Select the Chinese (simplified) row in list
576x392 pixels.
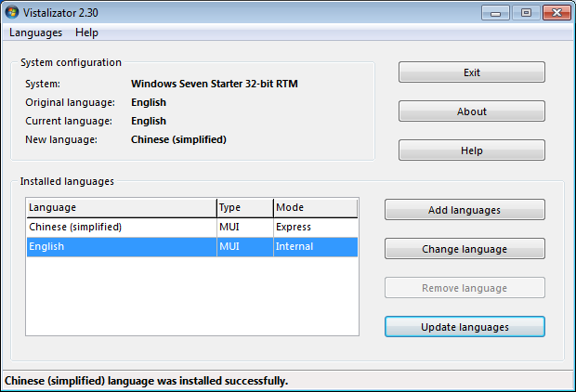[x=192, y=227]
